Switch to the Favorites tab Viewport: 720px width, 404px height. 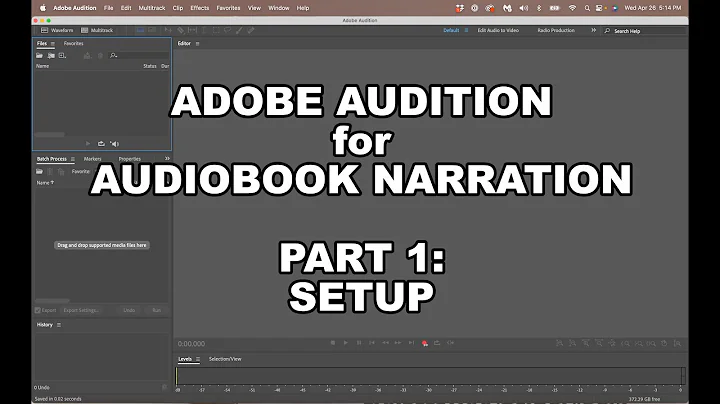(73, 43)
